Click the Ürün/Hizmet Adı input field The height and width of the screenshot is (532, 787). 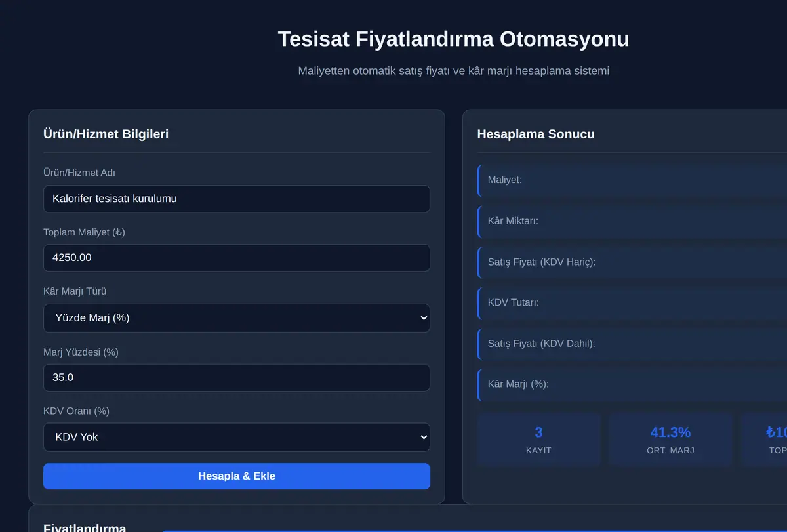click(x=237, y=199)
